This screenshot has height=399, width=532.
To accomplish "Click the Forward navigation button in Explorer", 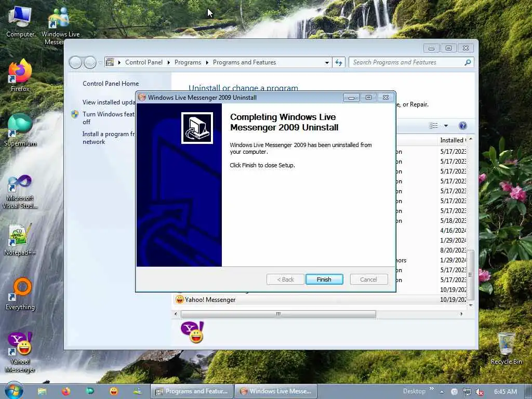I will (x=90, y=62).
